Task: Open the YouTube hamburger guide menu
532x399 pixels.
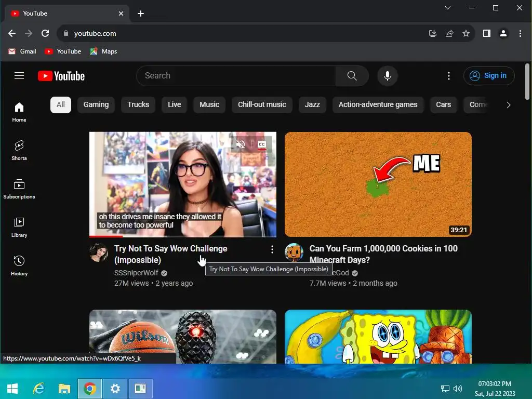Action: 19,76
